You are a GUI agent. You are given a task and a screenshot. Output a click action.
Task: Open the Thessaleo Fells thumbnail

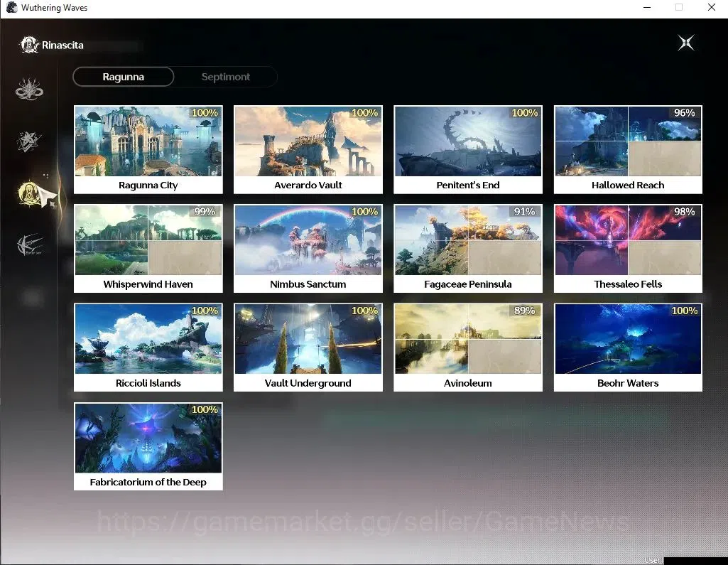(x=628, y=240)
